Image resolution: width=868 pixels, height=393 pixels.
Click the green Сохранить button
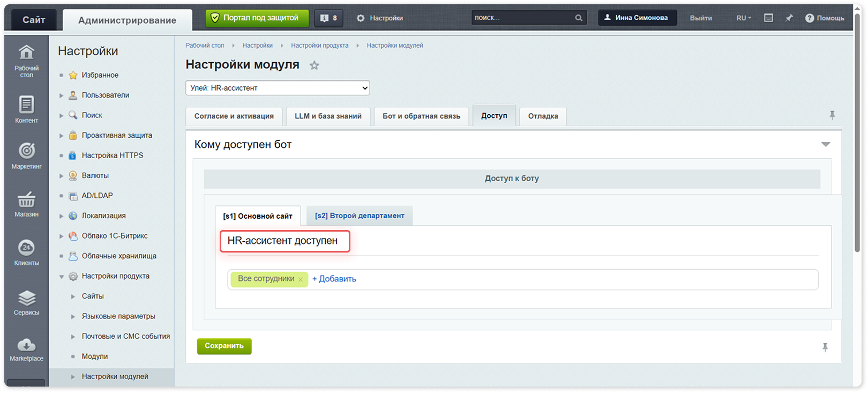pyautogui.click(x=224, y=346)
